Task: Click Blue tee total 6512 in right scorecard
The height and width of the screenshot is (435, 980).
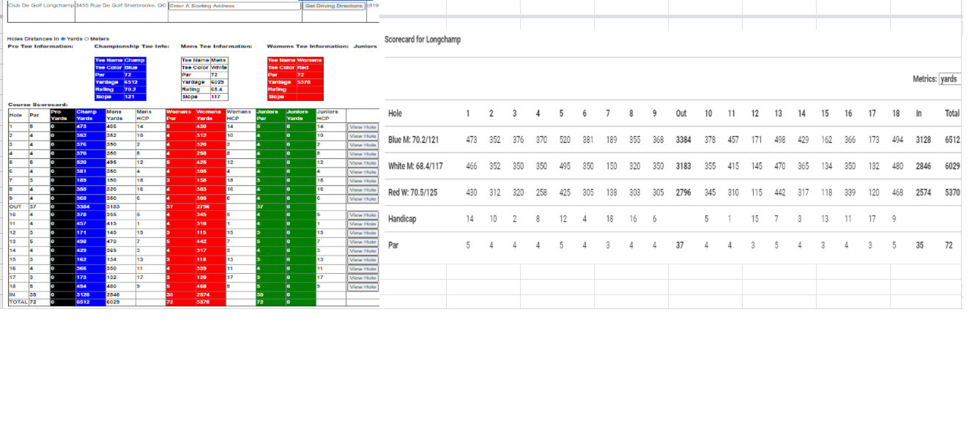Action: point(952,139)
